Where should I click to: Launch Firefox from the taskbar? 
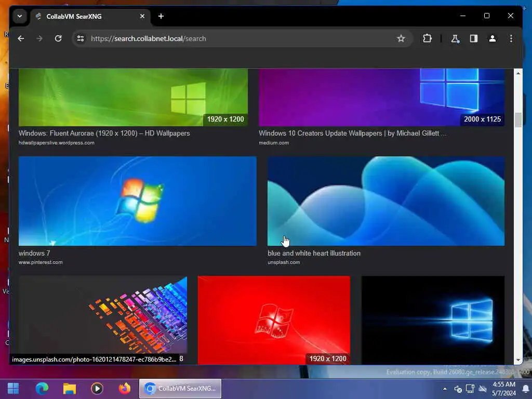125,389
